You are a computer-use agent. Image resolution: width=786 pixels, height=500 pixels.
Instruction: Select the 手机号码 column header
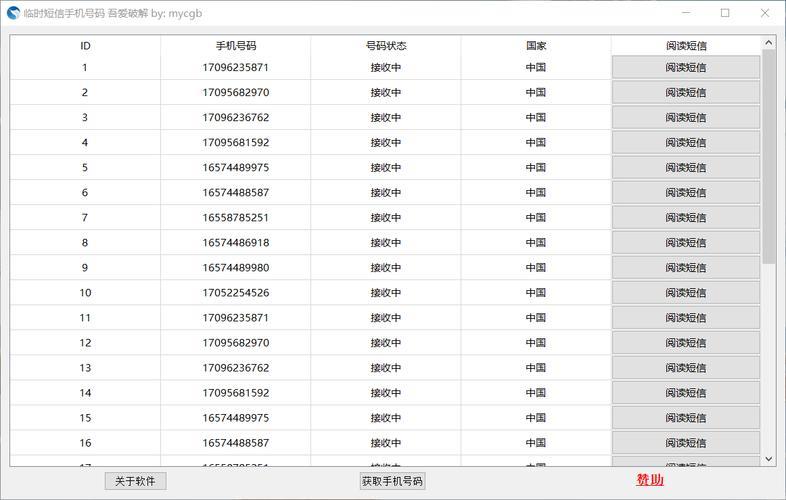(236, 46)
